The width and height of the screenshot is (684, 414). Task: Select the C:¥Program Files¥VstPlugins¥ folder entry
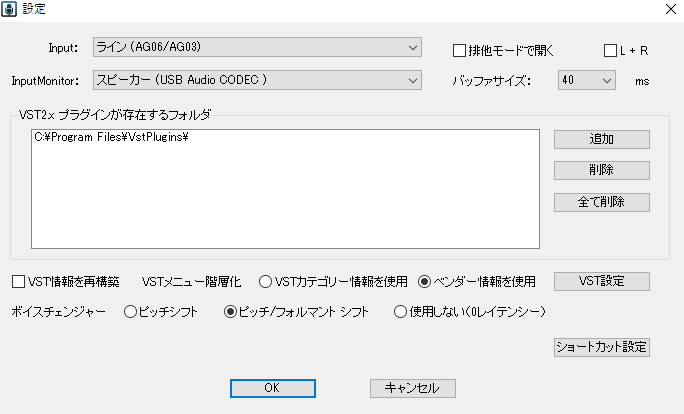pos(111,137)
